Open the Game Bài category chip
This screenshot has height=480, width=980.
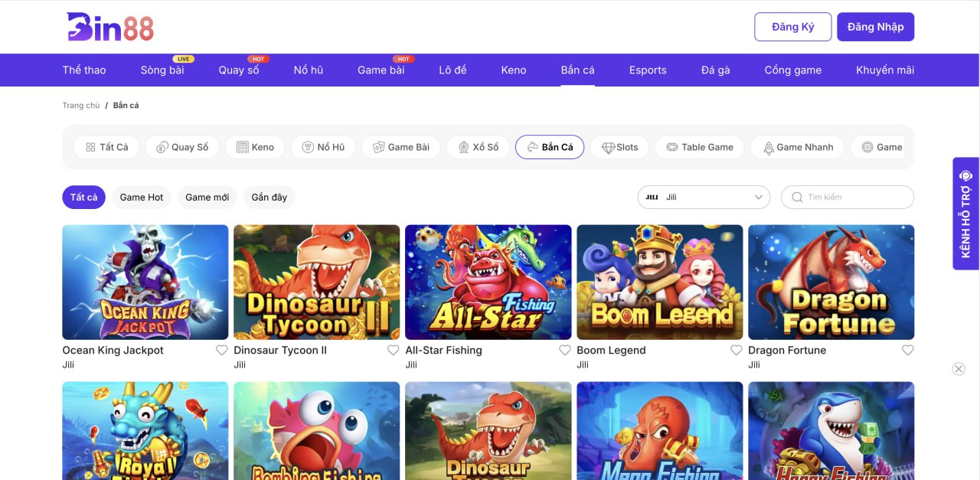point(400,147)
